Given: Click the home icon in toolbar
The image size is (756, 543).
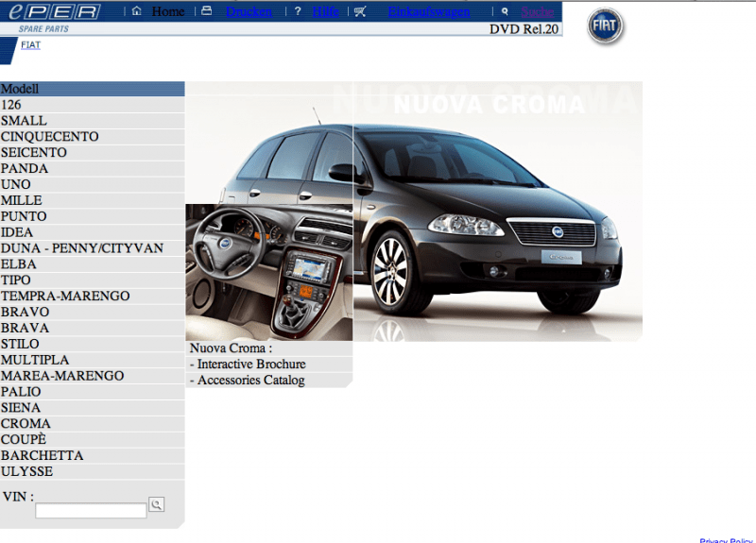Looking at the screenshot, I should pos(137,11).
